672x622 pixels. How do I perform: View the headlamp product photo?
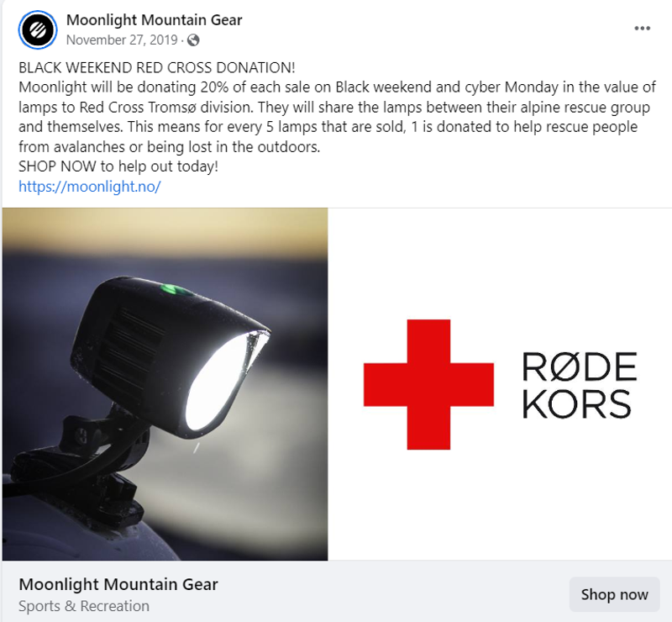click(165, 384)
